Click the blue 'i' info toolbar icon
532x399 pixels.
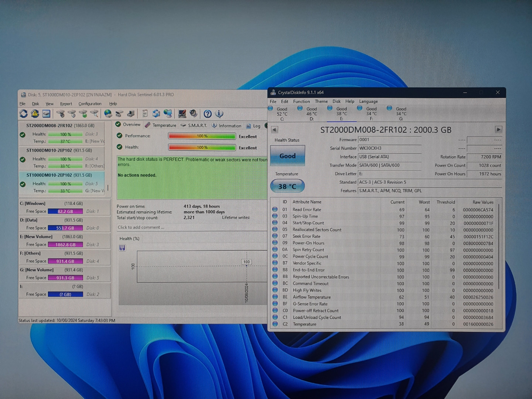click(x=219, y=114)
